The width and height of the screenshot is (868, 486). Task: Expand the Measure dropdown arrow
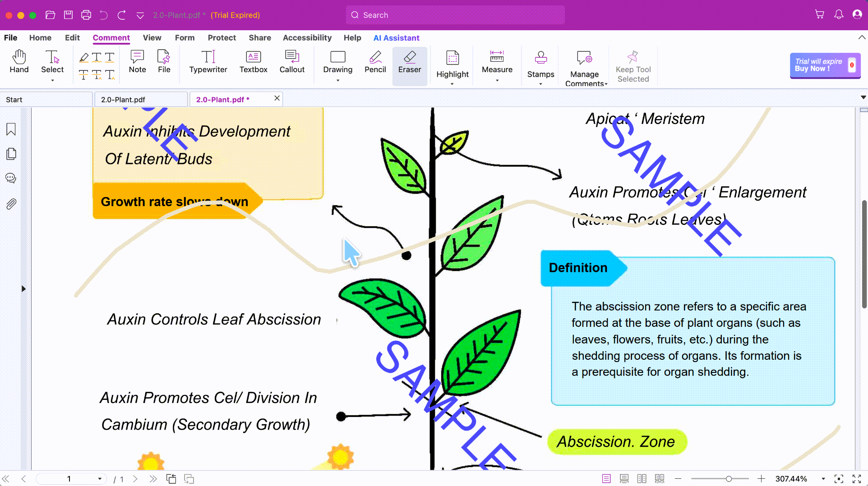pos(497,81)
